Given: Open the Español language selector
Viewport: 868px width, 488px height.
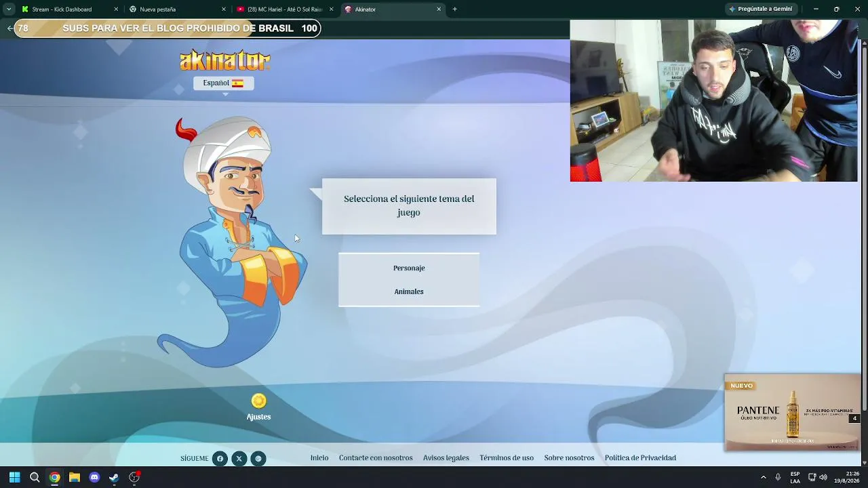Looking at the screenshot, I should (x=224, y=83).
